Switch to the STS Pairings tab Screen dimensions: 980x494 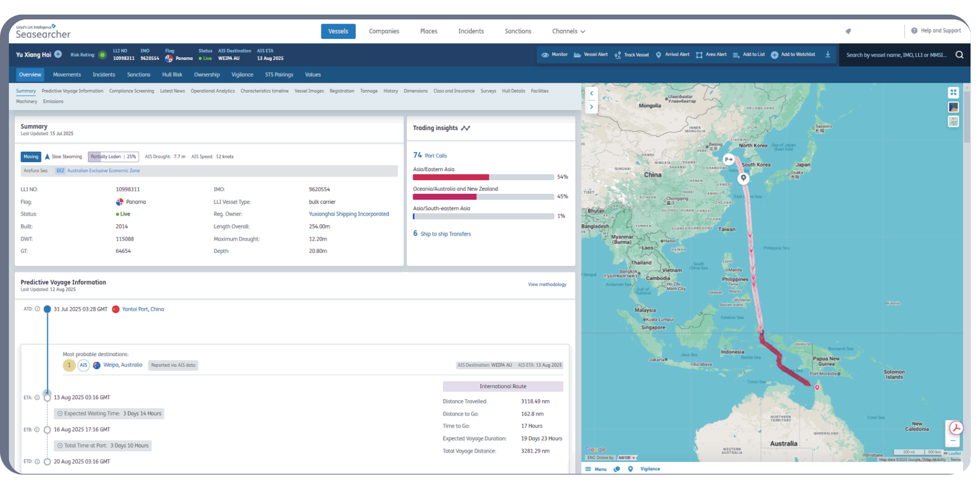coord(279,74)
